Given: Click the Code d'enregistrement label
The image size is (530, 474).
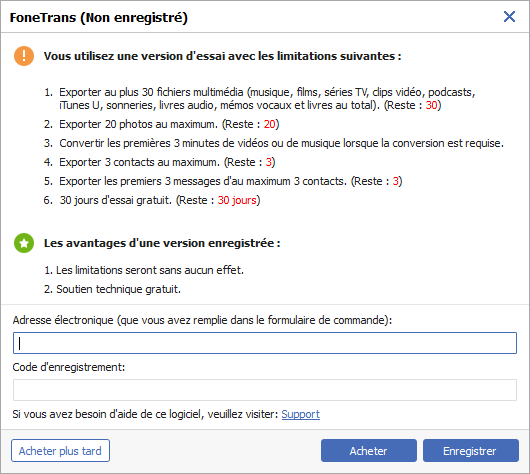Looking at the screenshot, I should pyautogui.click(x=69, y=367).
